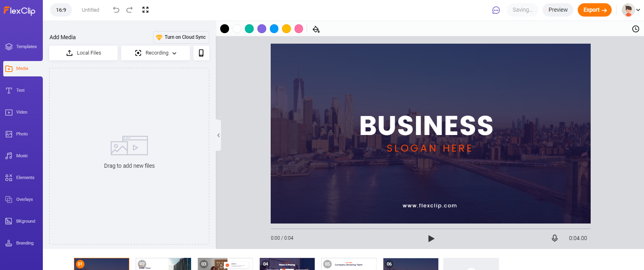644x270 pixels.
Task: Click the Untitled project name field
Action: click(x=90, y=10)
